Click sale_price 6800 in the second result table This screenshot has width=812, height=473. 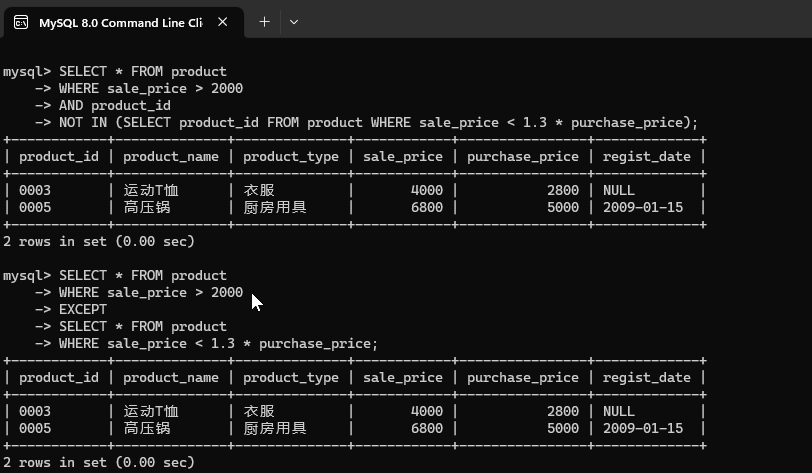pyautogui.click(x=427, y=428)
